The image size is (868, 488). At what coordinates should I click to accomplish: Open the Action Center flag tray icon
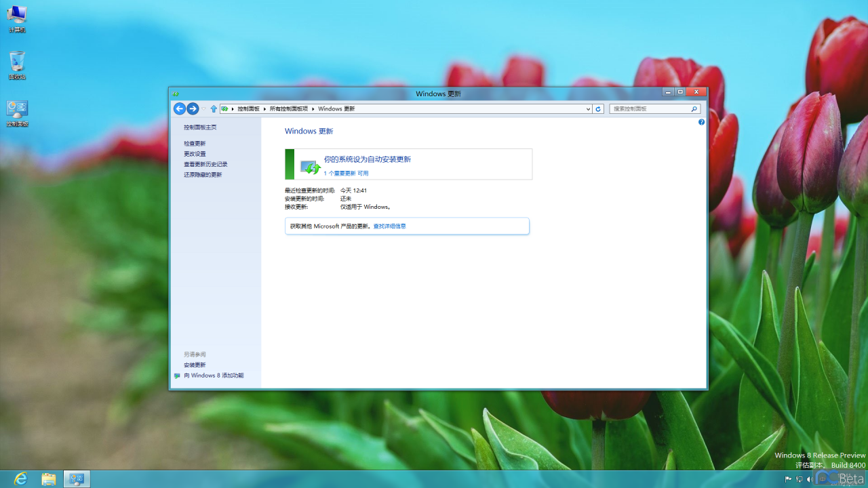(788, 479)
